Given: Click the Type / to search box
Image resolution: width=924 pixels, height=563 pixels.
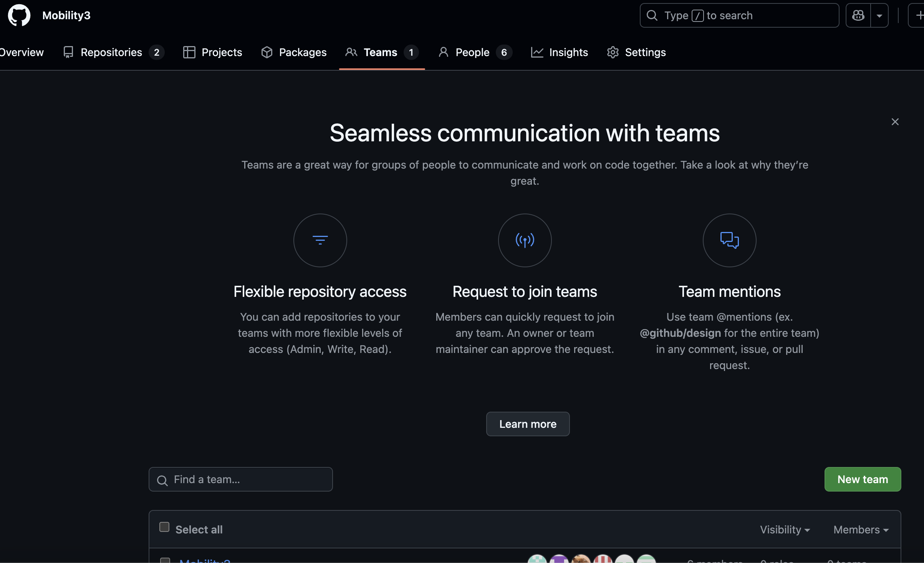Looking at the screenshot, I should (x=739, y=15).
